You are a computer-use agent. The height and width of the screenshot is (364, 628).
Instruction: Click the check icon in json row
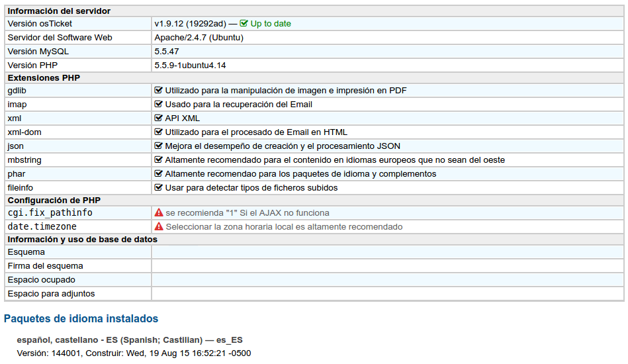coord(159,146)
